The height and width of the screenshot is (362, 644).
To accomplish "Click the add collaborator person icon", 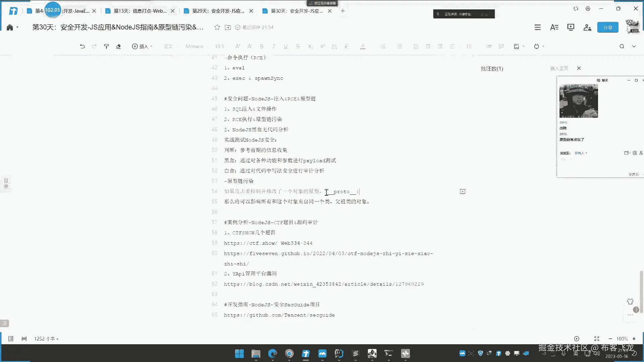I will 587,27.
